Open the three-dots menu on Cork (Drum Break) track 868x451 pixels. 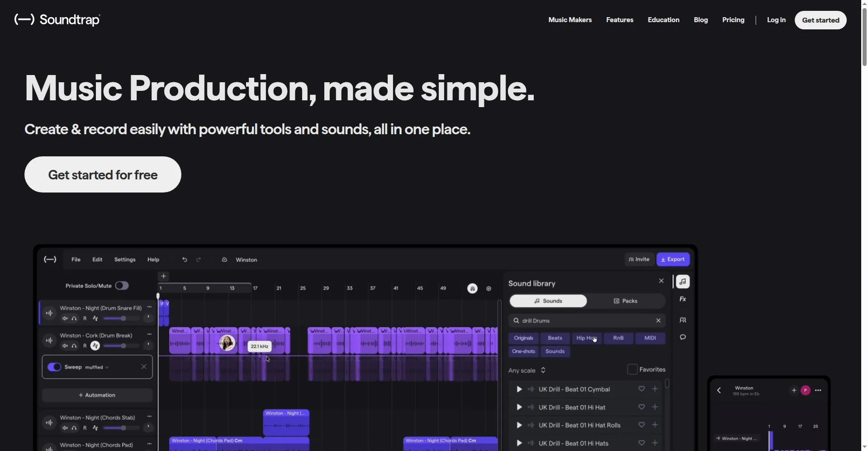click(x=149, y=334)
